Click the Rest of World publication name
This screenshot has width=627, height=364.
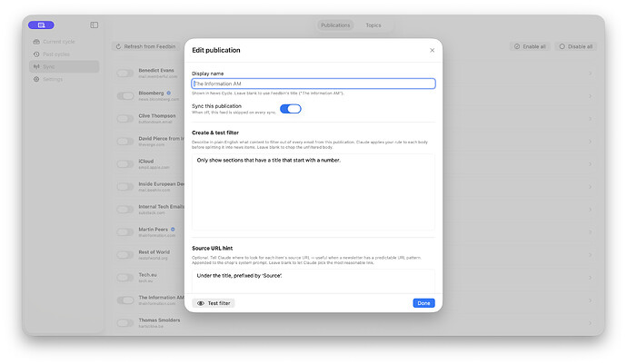click(x=154, y=252)
